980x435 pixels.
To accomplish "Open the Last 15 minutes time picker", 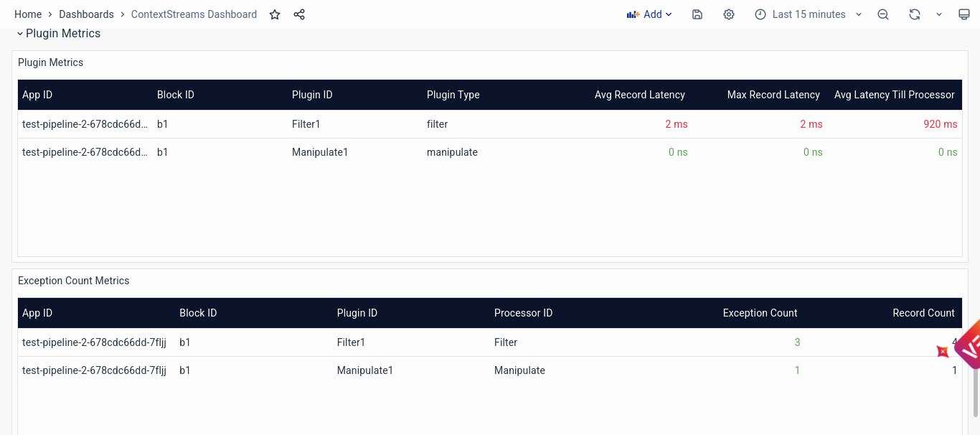I will [808, 14].
